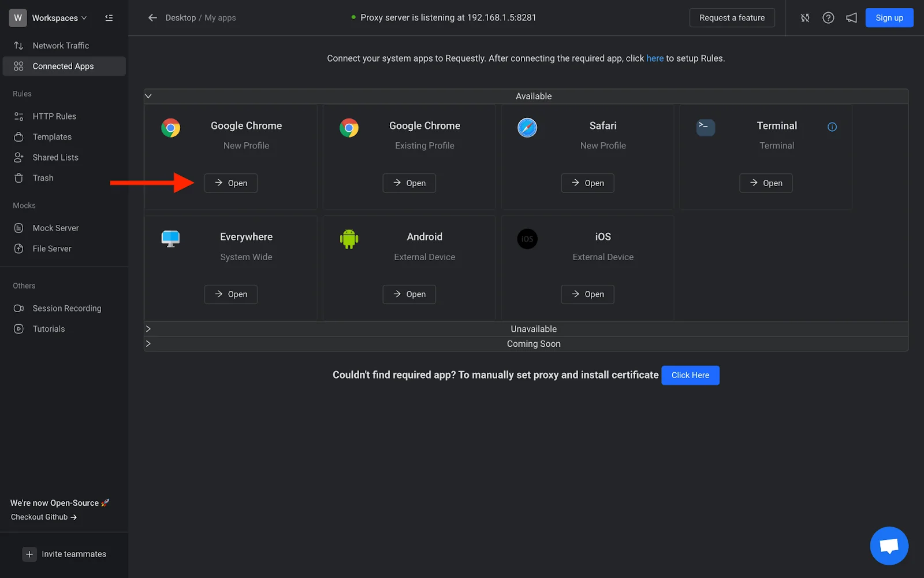Click the W workspace avatar
The height and width of the screenshot is (578, 924).
[18, 18]
